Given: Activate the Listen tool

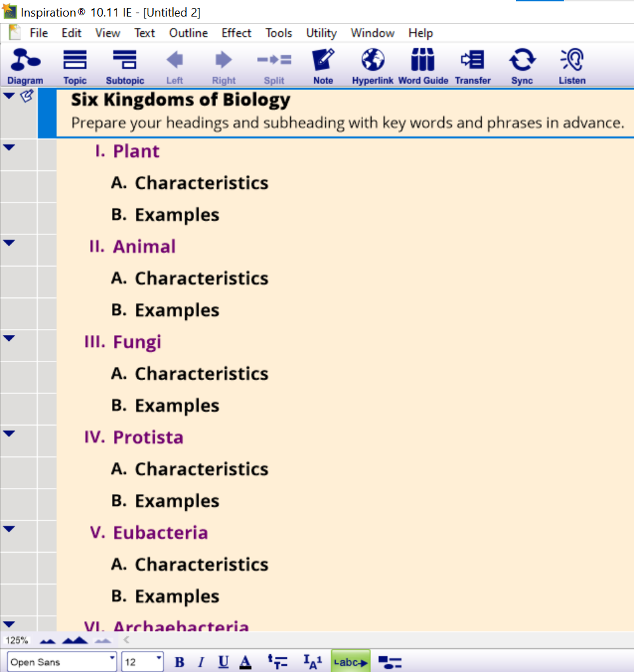Looking at the screenshot, I should 572,66.
